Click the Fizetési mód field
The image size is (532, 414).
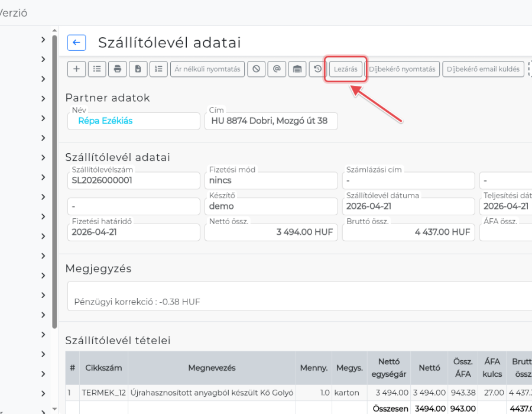[271, 180]
